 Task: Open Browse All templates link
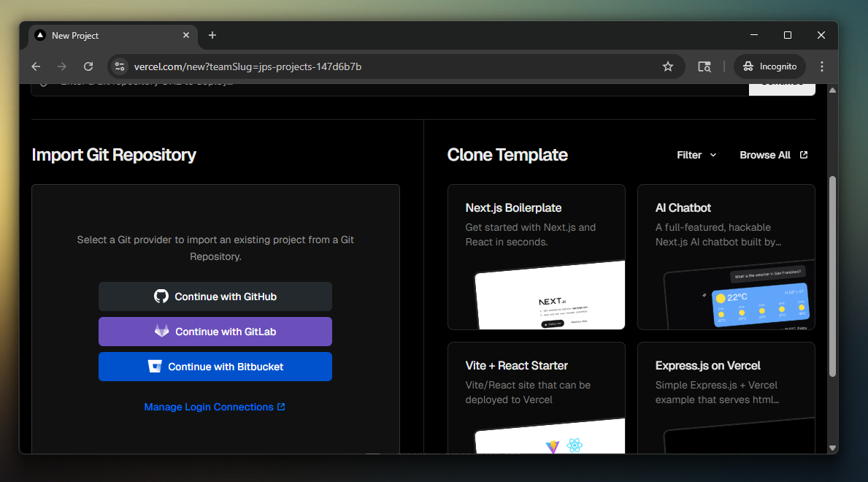click(773, 155)
